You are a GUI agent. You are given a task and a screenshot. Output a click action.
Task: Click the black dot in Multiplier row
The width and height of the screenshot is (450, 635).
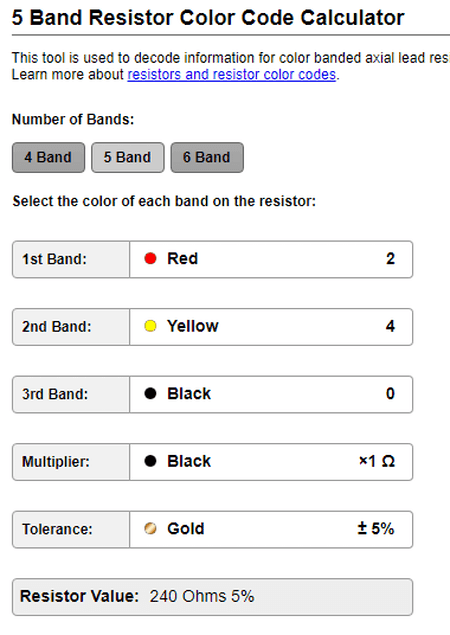pos(150,461)
